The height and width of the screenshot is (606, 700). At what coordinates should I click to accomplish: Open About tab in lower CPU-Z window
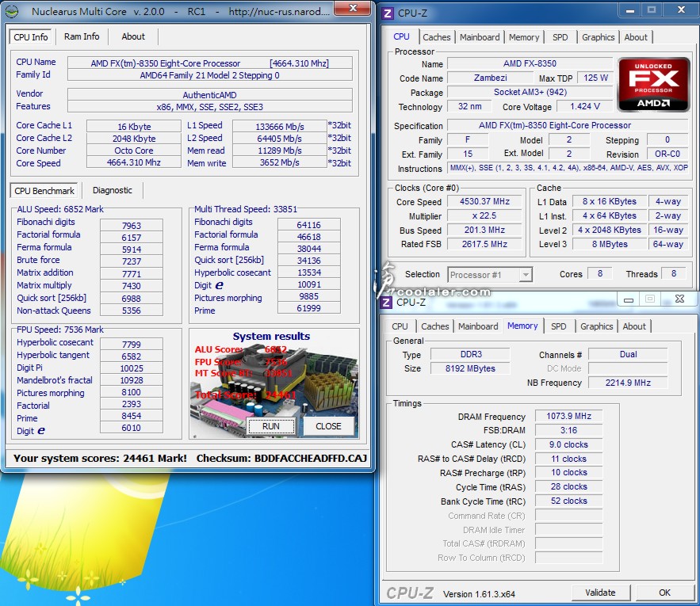[634, 326]
